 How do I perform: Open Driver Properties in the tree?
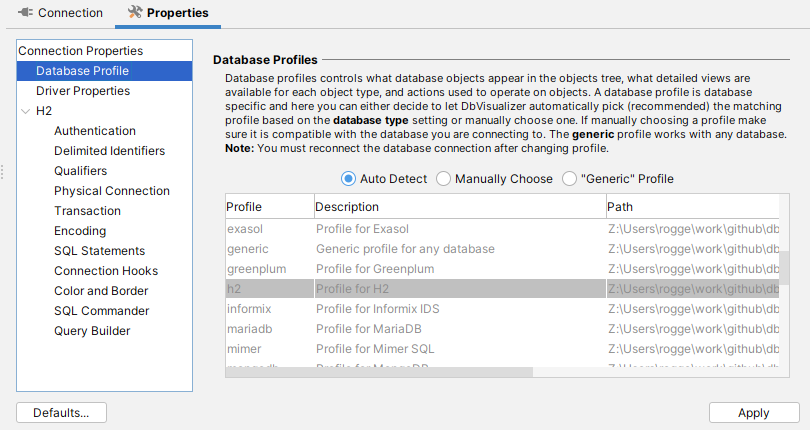coord(83,91)
